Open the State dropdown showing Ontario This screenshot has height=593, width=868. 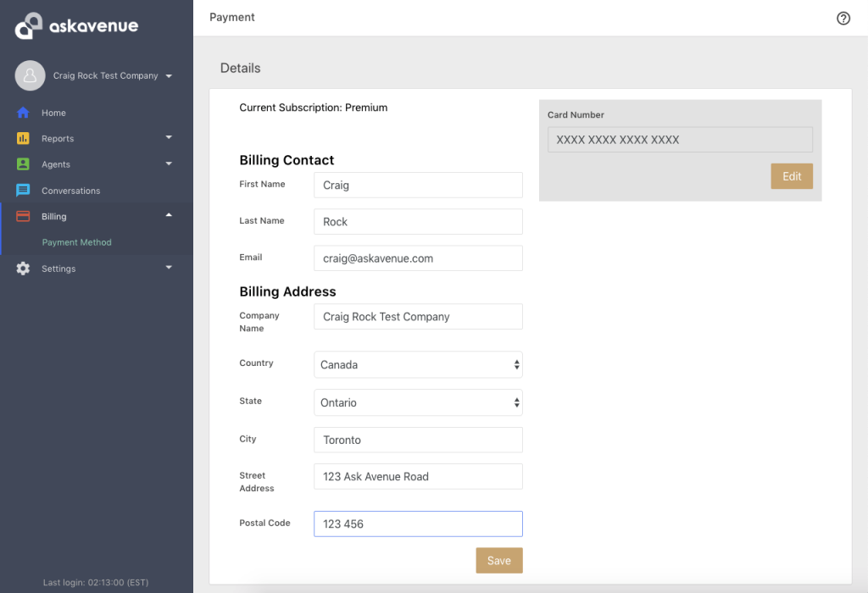(x=418, y=402)
